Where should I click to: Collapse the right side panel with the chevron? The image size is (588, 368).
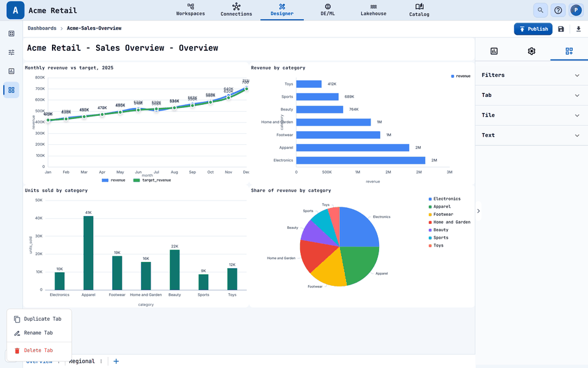[x=478, y=211]
